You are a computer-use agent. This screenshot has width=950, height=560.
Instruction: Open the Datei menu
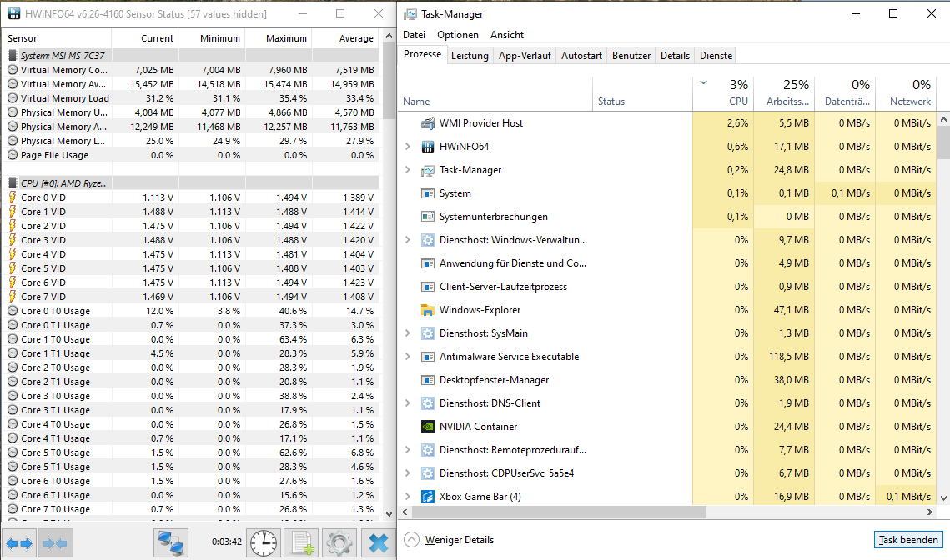(x=415, y=35)
